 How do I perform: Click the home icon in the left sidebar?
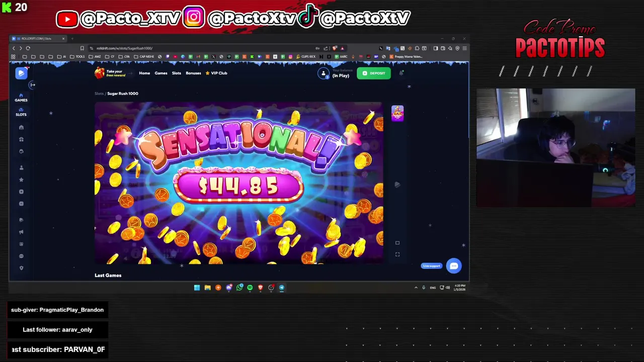point(21,128)
